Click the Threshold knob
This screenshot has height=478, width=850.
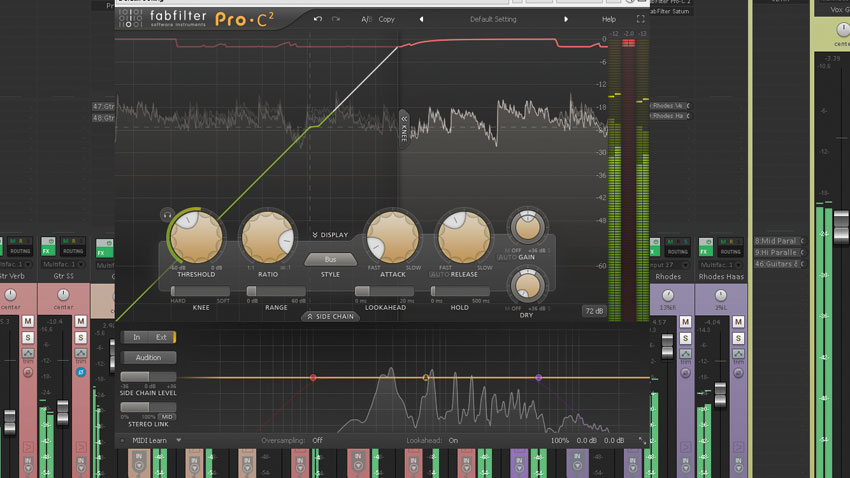point(196,237)
